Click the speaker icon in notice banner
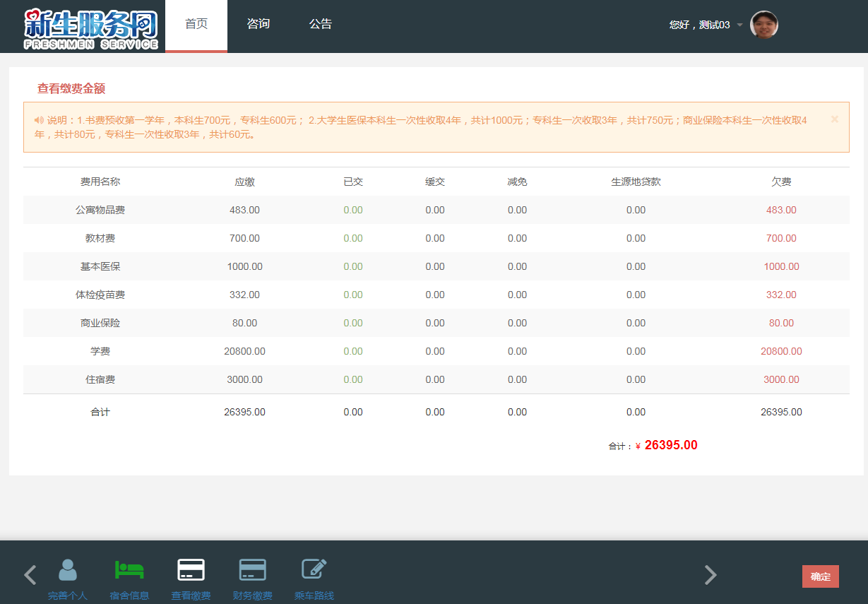868x604 pixels. (x=39, y=120)
